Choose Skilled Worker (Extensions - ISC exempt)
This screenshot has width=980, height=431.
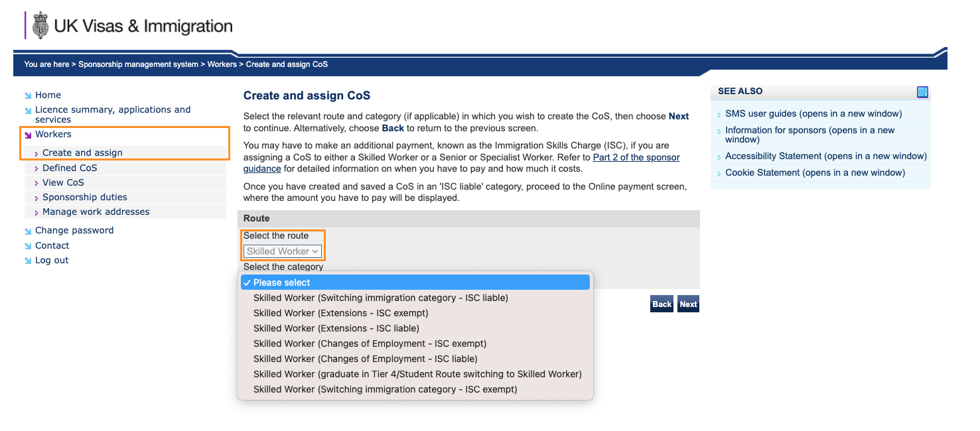pos(340,313)
